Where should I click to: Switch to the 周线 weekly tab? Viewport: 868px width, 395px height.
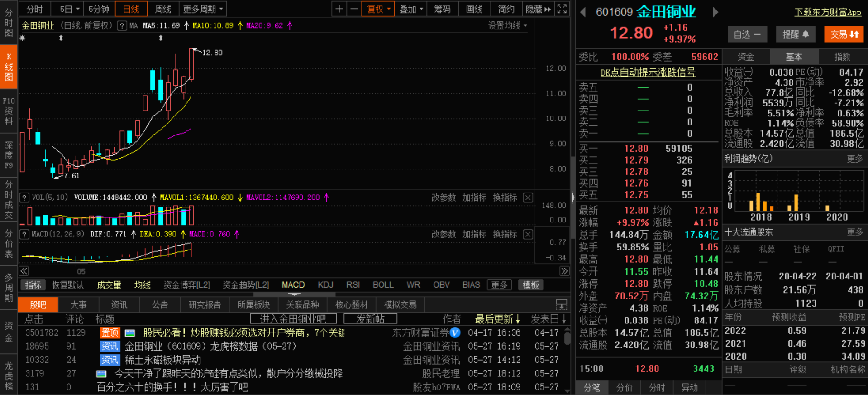tap(163, 9)
